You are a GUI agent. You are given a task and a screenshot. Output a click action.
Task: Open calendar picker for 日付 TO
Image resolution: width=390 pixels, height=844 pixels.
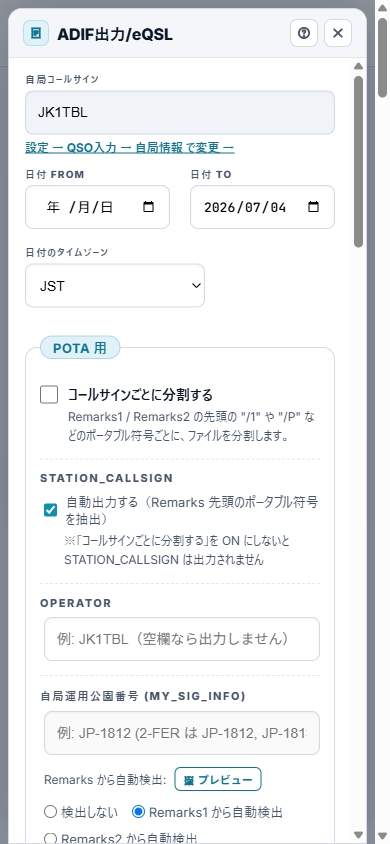coord(313,207)
